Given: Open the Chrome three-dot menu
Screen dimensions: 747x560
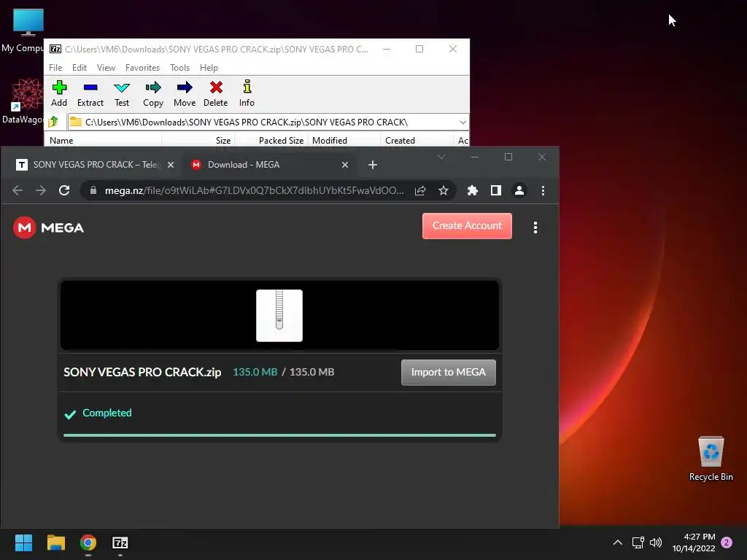Looking at the screenshot, I should coord(543,190).
